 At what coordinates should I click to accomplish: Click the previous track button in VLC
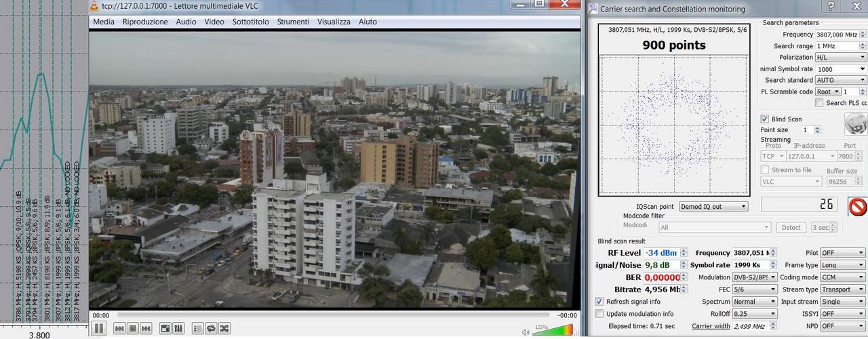pos(119,328)
